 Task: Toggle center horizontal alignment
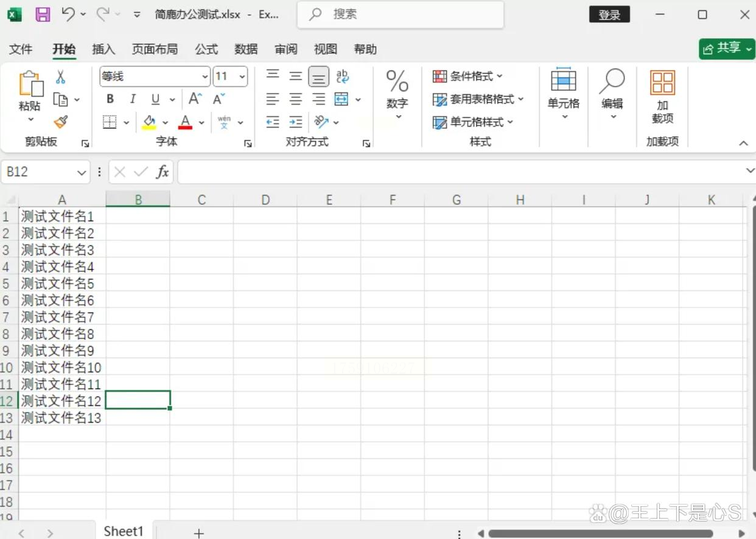(x=296, y=99)
